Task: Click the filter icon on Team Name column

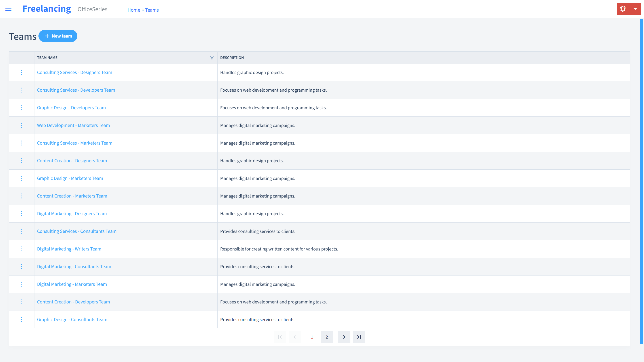Action: (212, 57)
